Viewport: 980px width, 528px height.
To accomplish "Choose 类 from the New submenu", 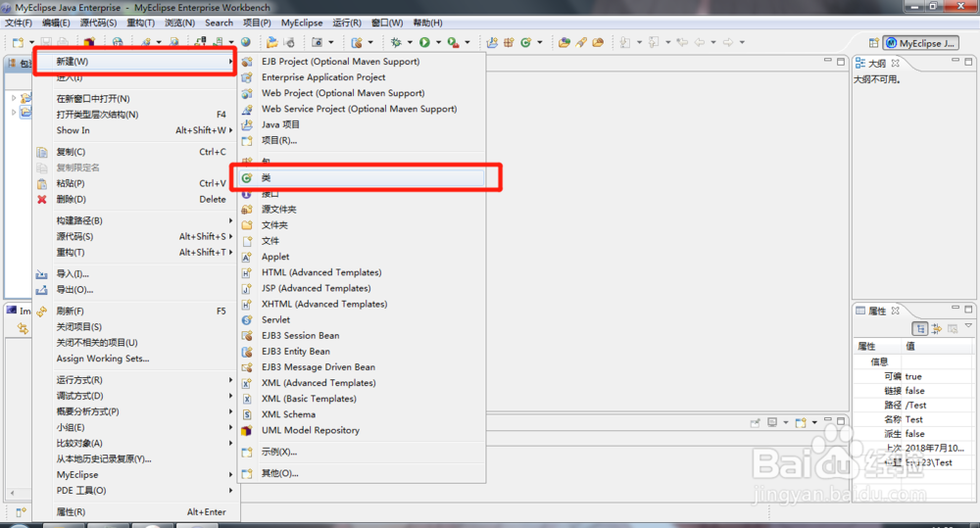I will tap(363, 178).
